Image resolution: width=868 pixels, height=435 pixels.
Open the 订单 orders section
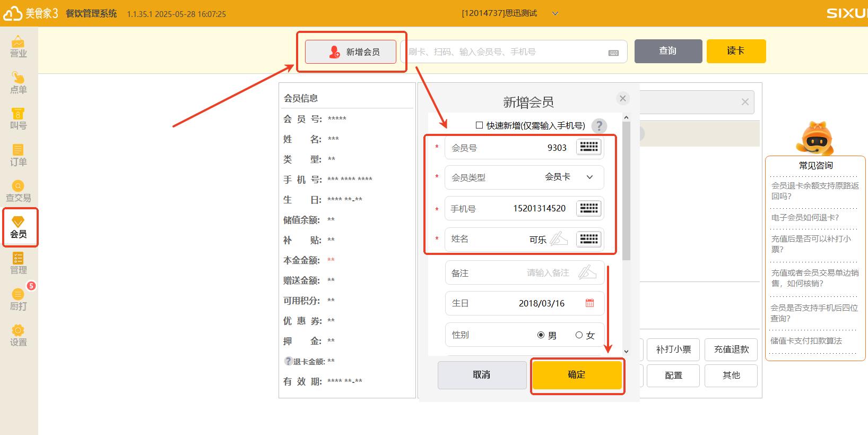[x=19, y=156]
